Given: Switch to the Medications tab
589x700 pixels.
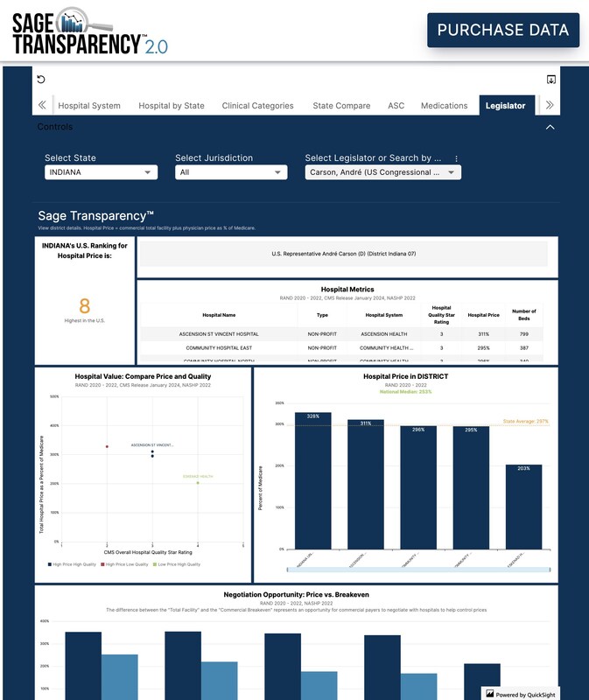Looking at the screenshot, I should point(444,106).
